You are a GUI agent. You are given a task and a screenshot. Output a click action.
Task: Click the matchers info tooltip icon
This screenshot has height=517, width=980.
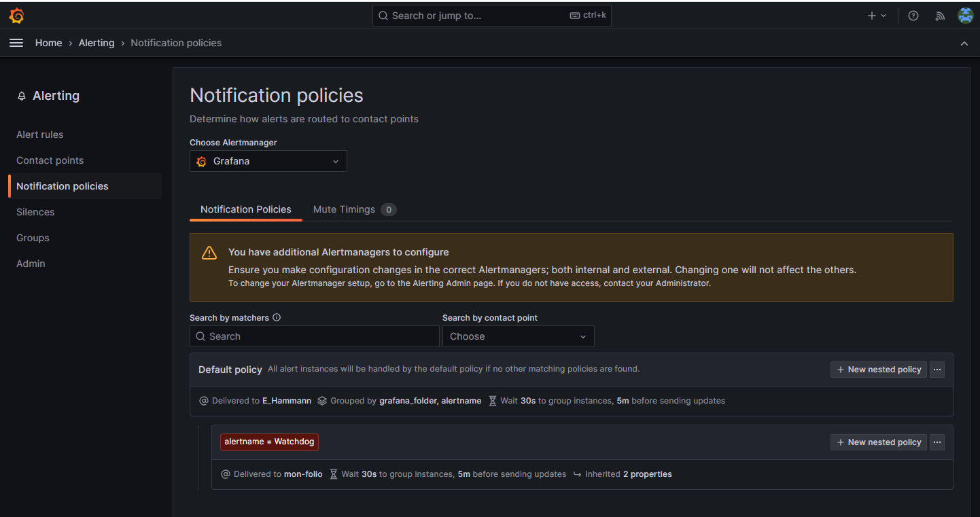click(x=277, y=317)
